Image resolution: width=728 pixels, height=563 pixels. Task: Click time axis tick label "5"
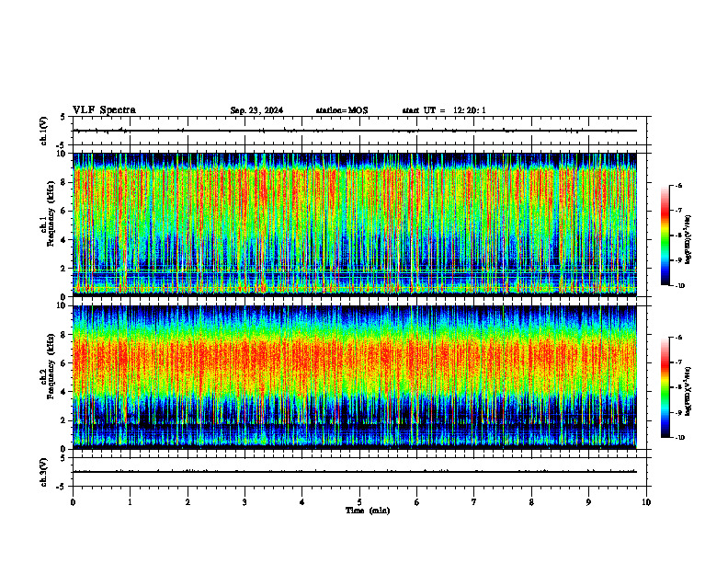[359, 502]
